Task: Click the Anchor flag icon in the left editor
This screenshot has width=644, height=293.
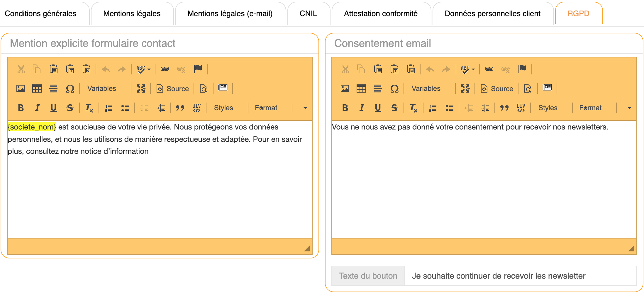Action: (x=198, y=69)
